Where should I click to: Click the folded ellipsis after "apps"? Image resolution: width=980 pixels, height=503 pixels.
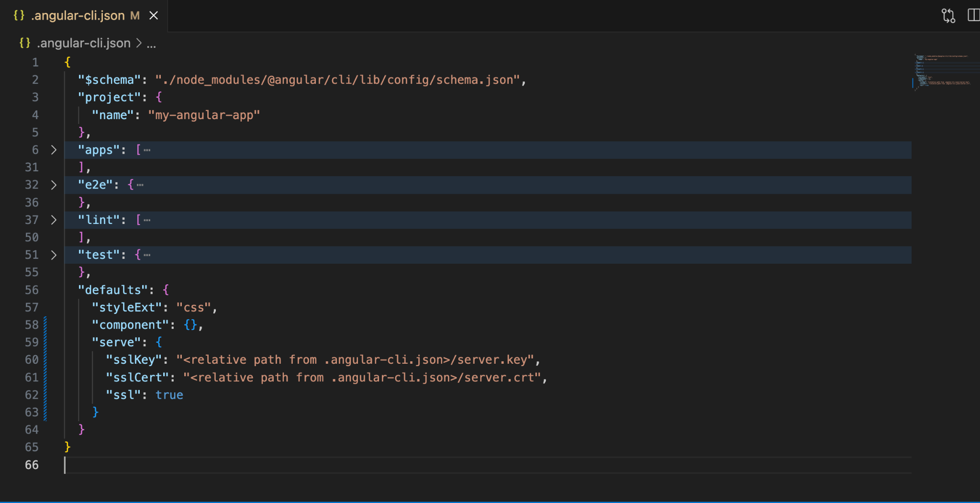pyautogui.click(x=147, y=150)
